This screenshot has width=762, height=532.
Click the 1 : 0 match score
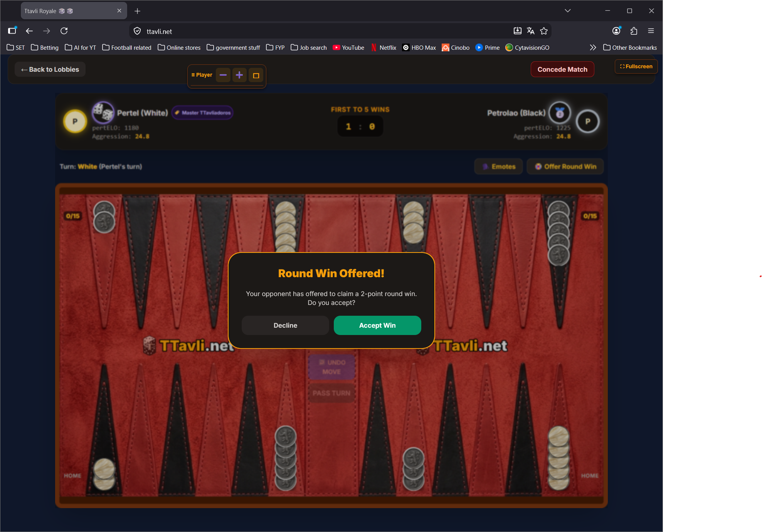point(360,126)
